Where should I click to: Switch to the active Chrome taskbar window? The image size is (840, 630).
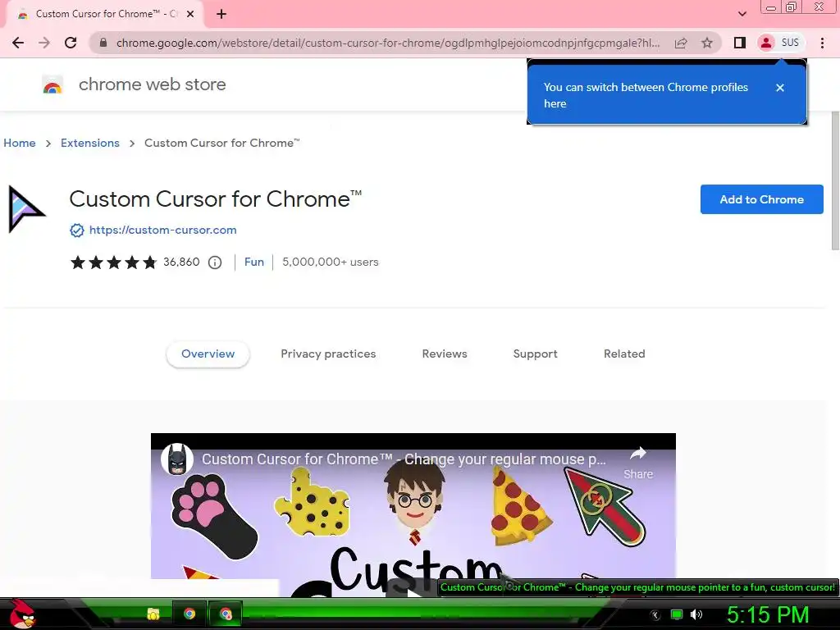tap(226, 614)
